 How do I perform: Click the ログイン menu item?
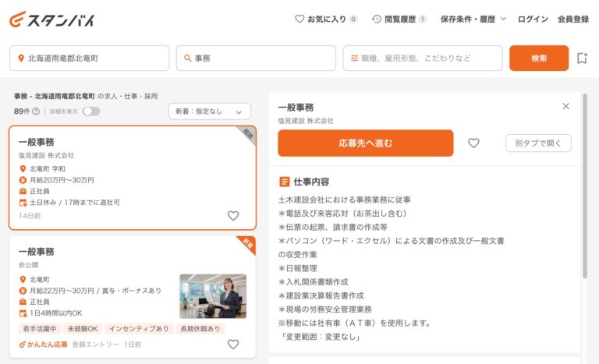[x=533, y=19]
